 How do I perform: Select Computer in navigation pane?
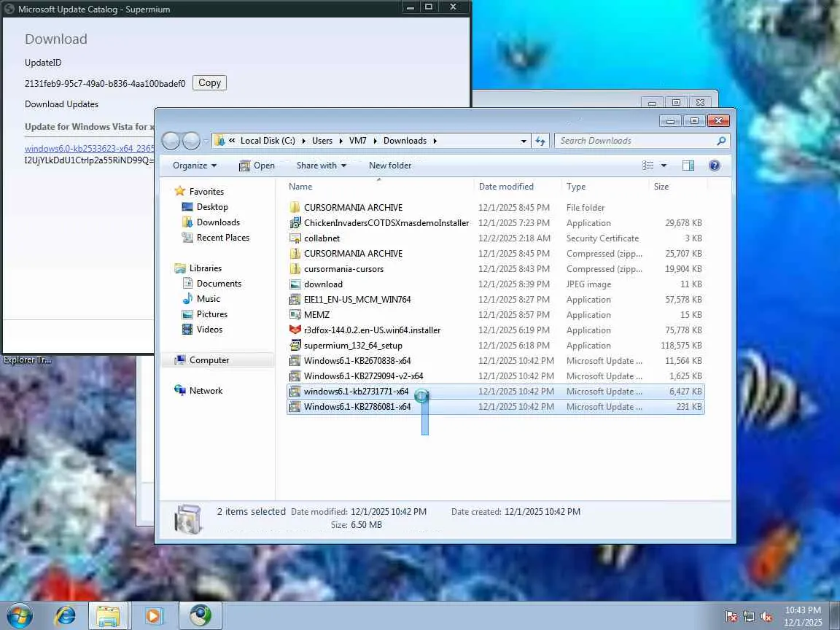click(x=209, y=360)
